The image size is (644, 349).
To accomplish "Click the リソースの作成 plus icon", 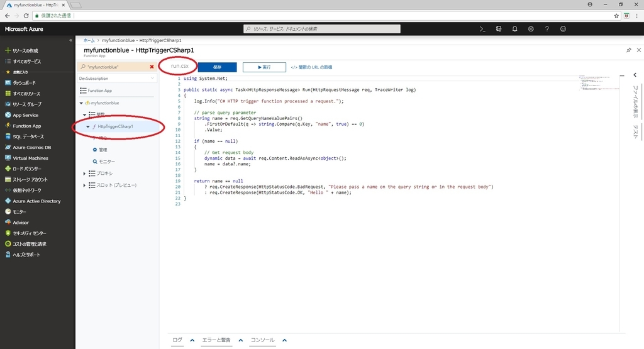I will tap(8, 50).
